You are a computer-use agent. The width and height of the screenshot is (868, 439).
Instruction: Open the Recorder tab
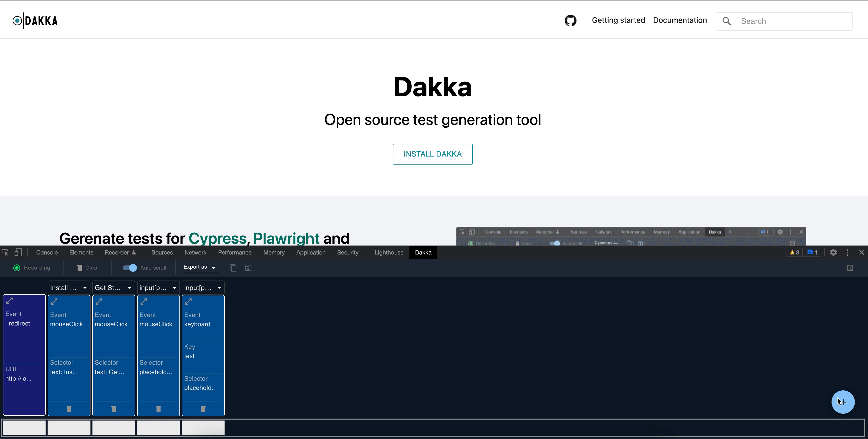coord(120,252)
